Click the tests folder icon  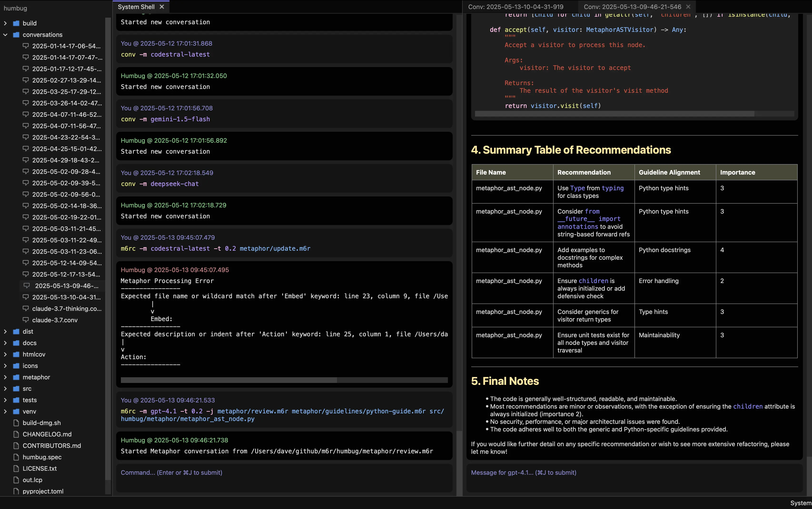click(16, 400)
